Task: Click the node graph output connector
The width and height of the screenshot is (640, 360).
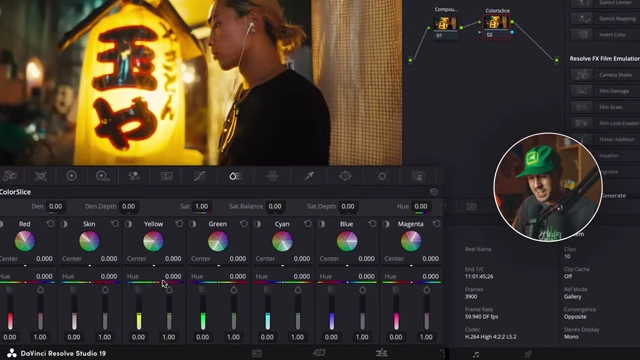Action: coord(556,60)
